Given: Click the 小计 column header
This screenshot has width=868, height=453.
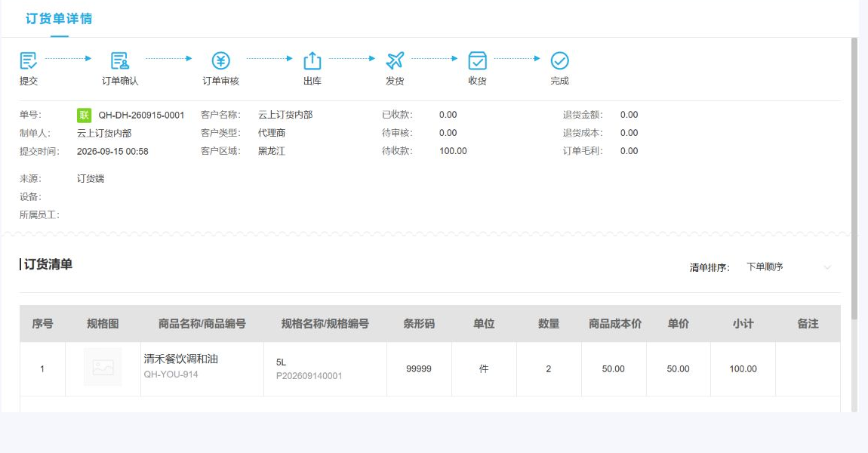Looking at the screenshot, I should [743, 324].
